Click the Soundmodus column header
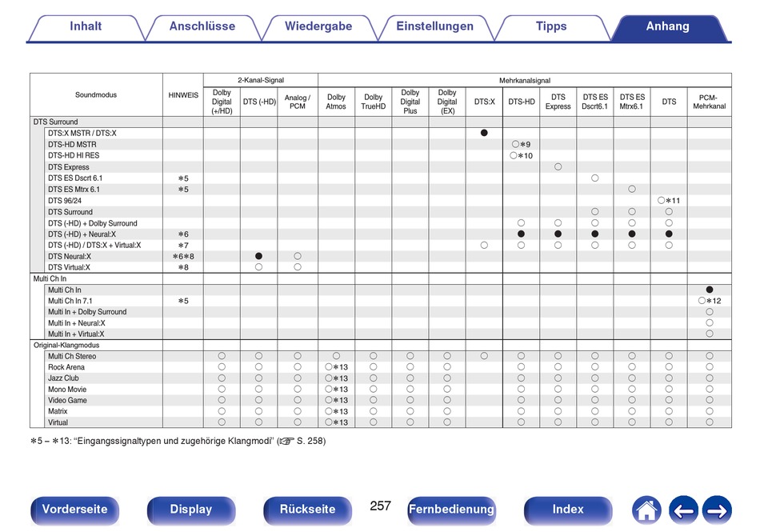 click(96, 95)
